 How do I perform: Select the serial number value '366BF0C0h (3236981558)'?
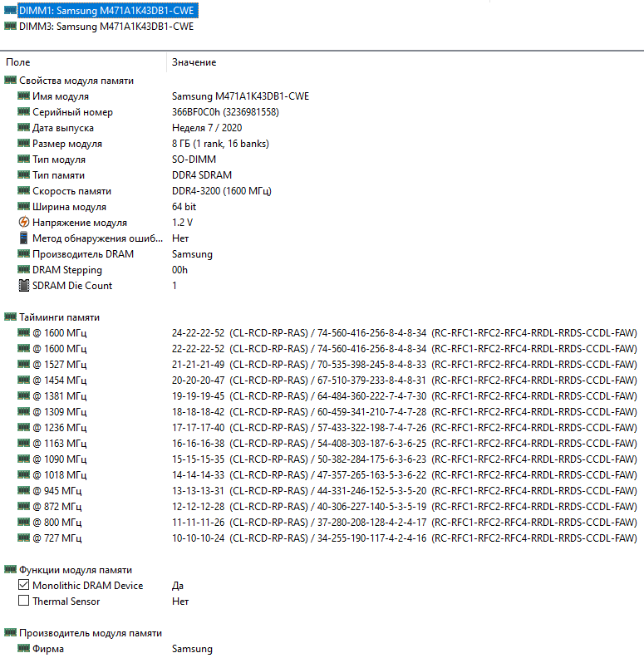[225, 112]
